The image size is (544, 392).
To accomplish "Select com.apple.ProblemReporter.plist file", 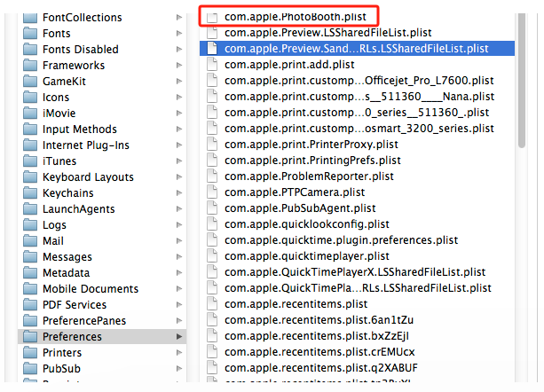I will click(x=309, y=176).
